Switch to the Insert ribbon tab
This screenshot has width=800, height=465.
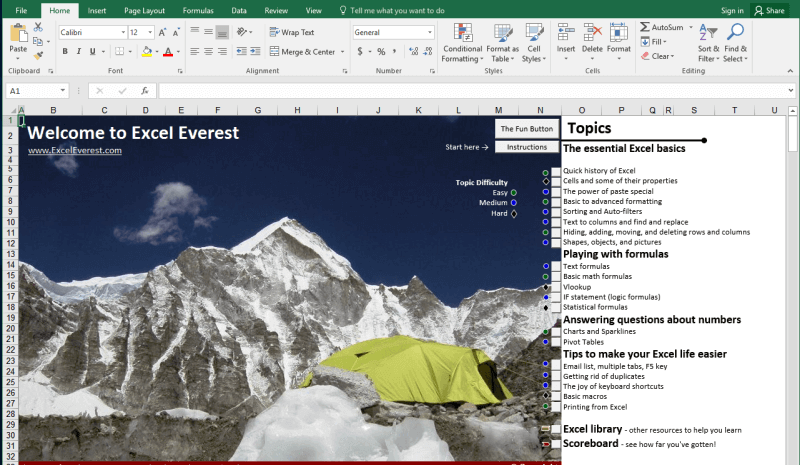96,10
